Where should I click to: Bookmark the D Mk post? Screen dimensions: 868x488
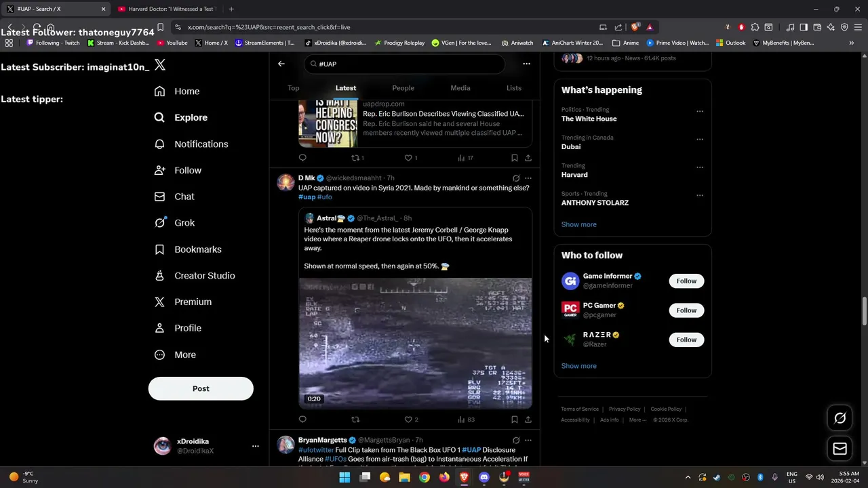click(x=514, y=420)
